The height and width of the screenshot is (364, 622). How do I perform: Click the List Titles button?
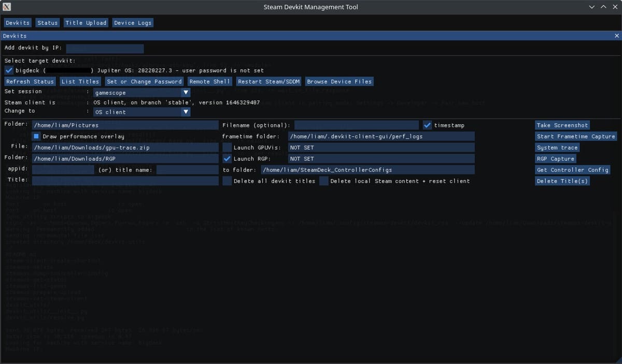pyautogui.click(x=80, y=81)
